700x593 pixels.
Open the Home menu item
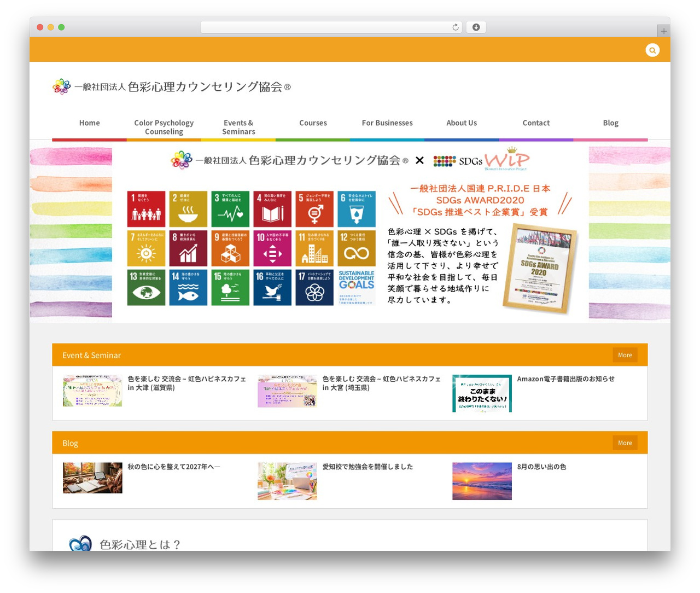click(90, 123)
